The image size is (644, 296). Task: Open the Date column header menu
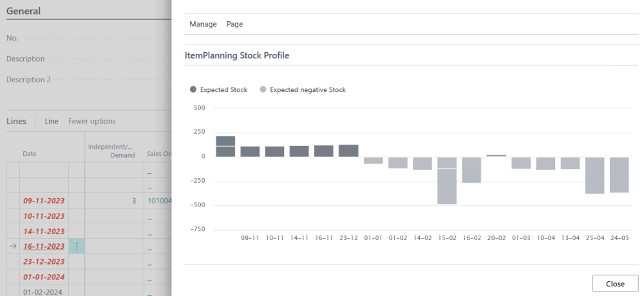(30, 154)
